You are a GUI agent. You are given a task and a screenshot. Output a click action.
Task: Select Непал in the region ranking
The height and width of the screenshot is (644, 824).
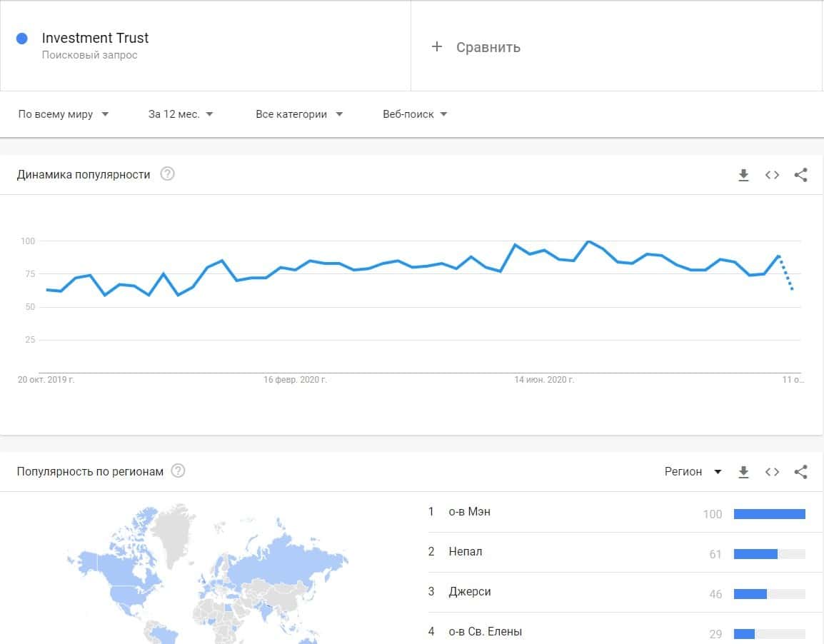click(x=465, y=552)
